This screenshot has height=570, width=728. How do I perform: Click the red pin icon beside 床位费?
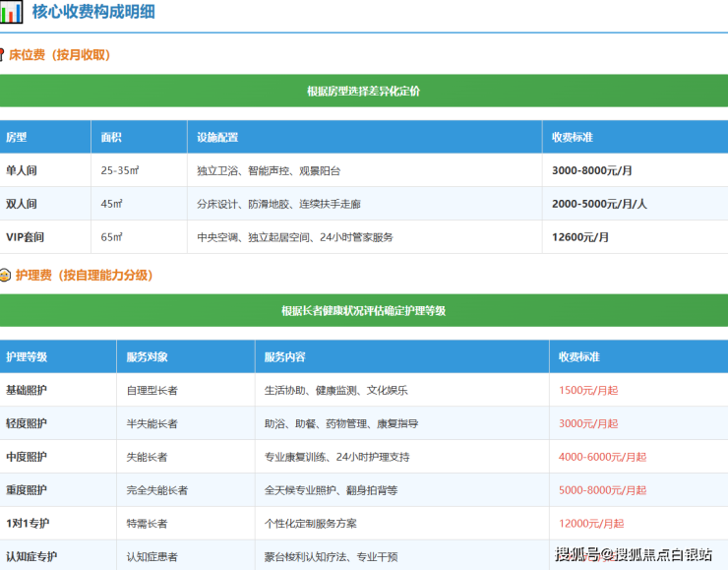(4, 55)
